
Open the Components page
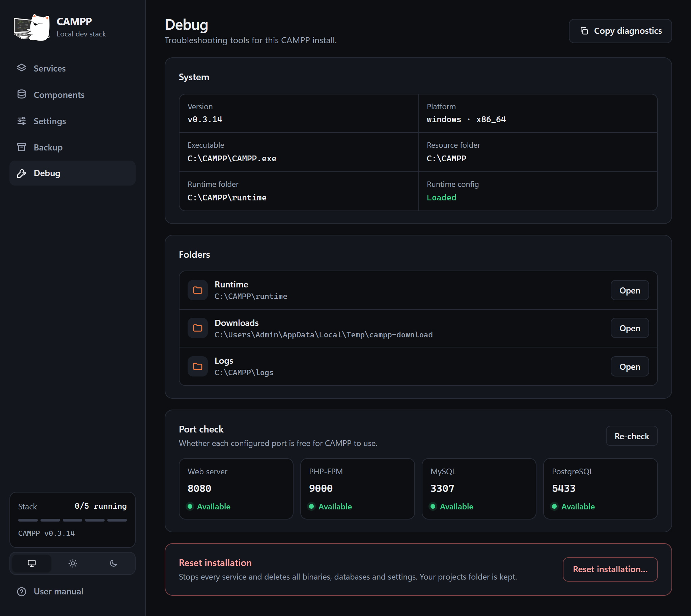point(73,95)
